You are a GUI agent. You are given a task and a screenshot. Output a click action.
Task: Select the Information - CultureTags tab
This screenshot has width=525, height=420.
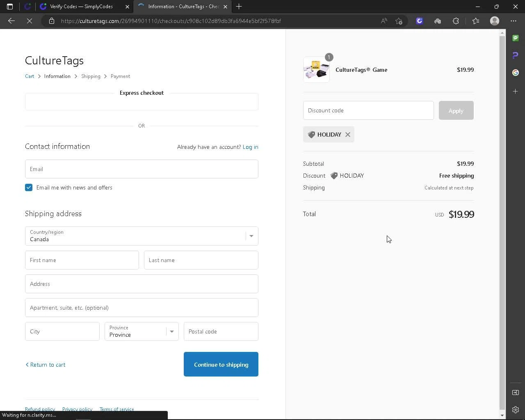[x=183, y=7]
